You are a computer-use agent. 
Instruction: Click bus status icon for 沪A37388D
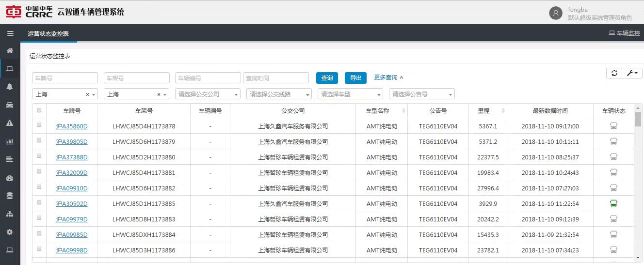[613, 157]
